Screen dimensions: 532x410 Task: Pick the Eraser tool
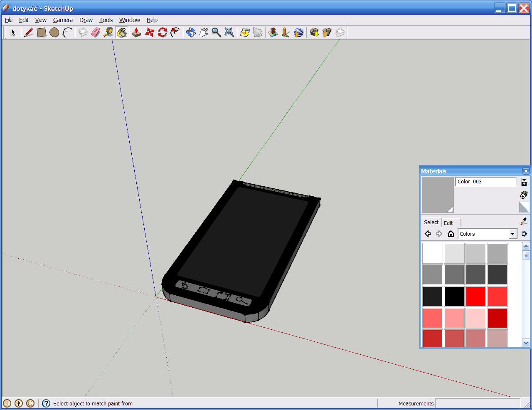pos(96,32)
